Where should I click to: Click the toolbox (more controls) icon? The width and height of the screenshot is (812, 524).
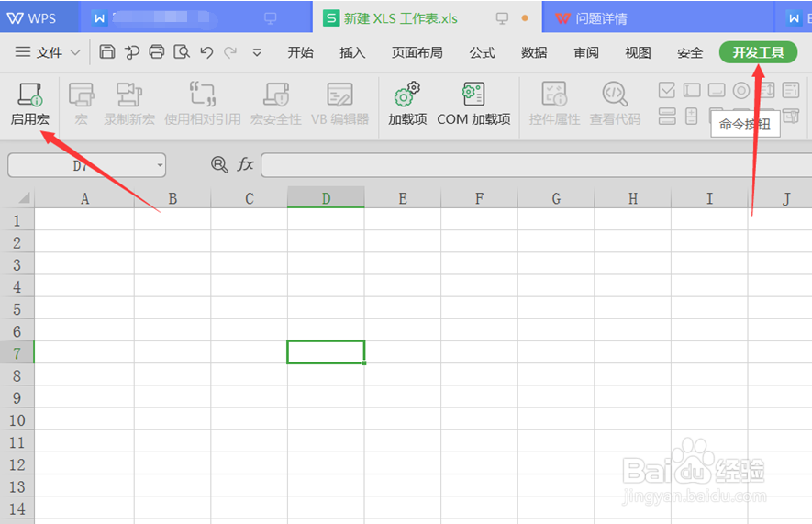point(791,116)
